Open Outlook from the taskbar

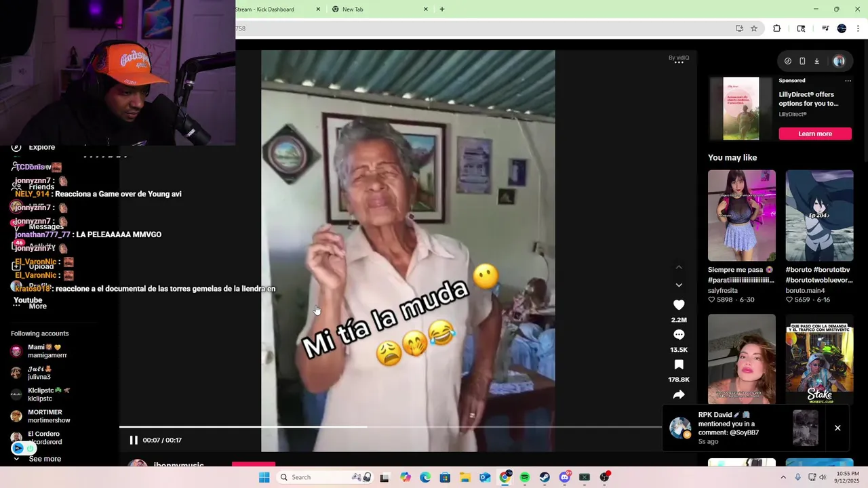(x=485, y=477)
